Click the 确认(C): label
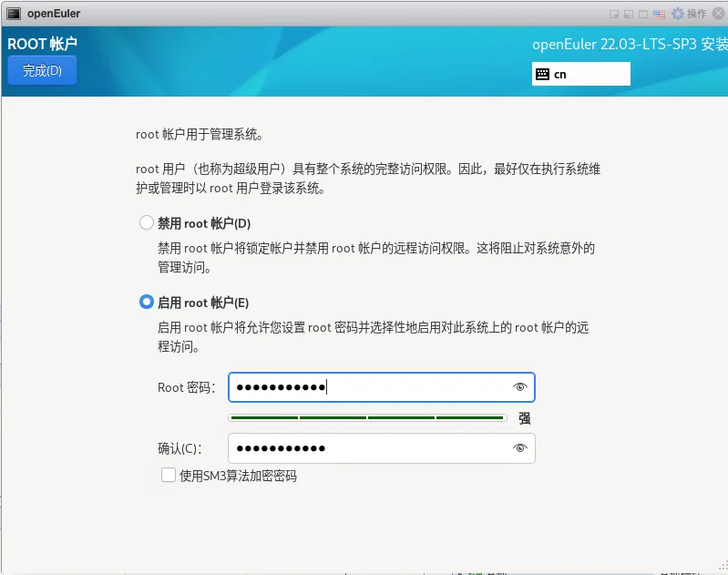 [180, 448]
